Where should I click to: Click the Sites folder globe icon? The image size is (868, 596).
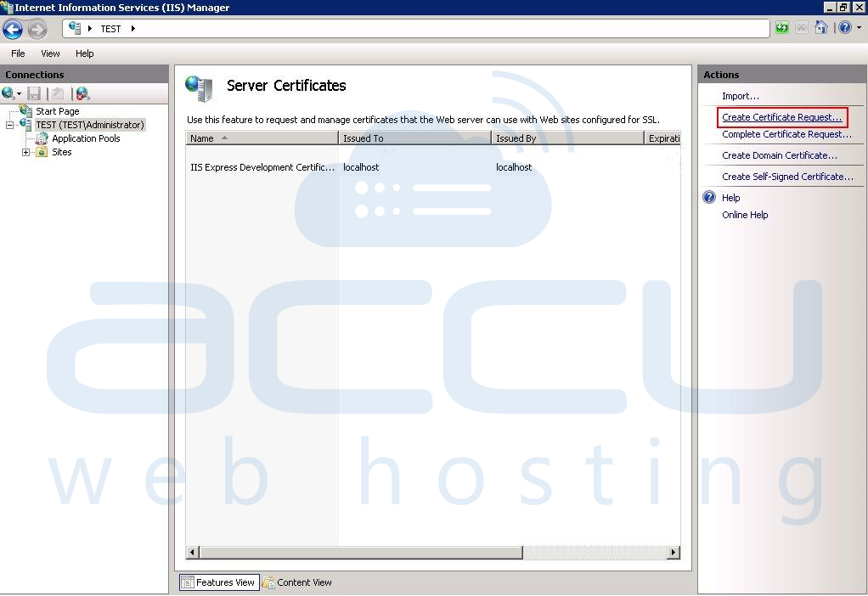(42, 152)
